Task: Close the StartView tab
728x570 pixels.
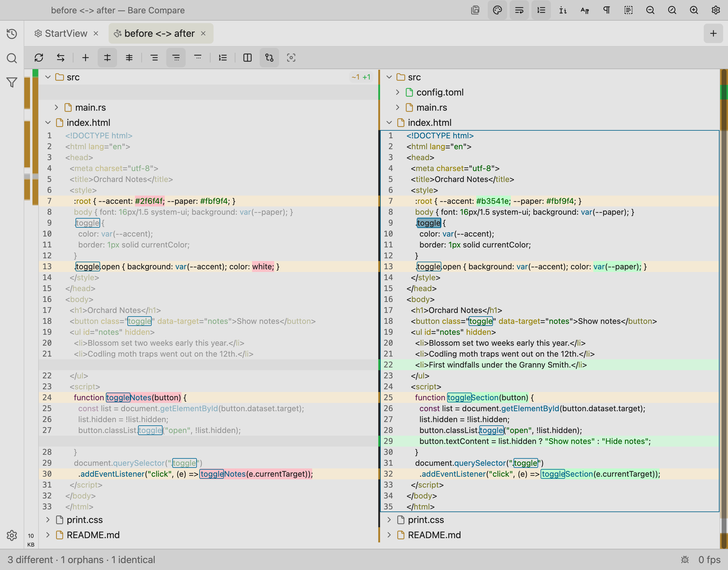Action: click(96, 33)
